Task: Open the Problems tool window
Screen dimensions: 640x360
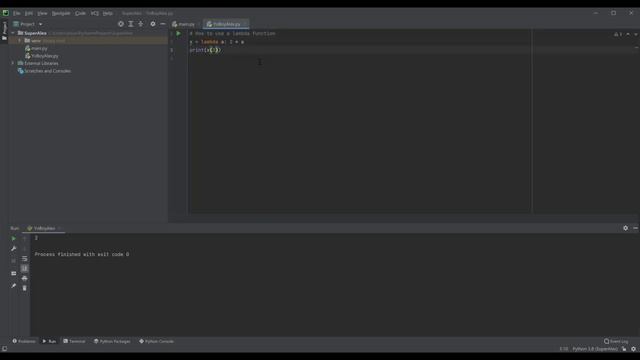Action: click(x=24, y=341)
